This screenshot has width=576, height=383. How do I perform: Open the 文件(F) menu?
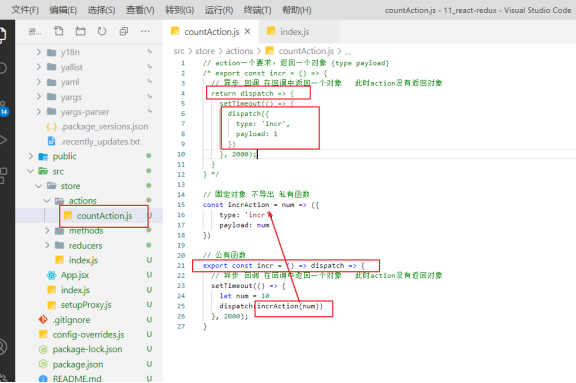coord(25,10)
